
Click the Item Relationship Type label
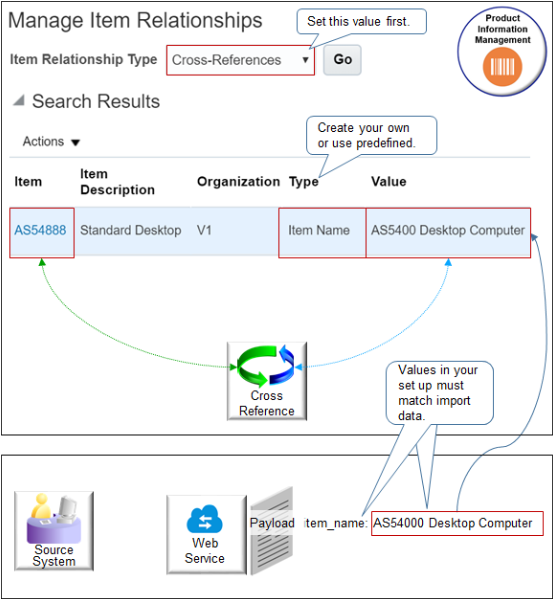(x=83, y=59)
